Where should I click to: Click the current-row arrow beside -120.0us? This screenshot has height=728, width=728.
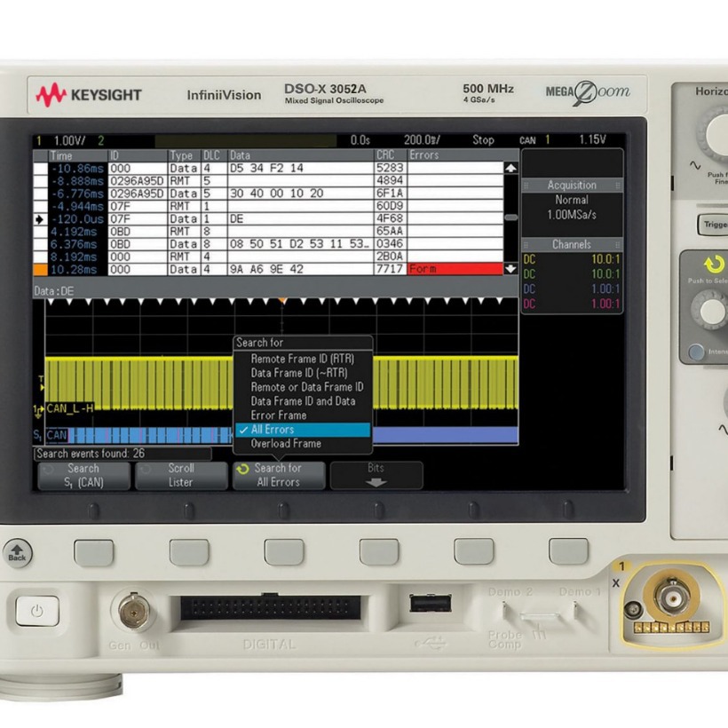[x=40, y=219]
